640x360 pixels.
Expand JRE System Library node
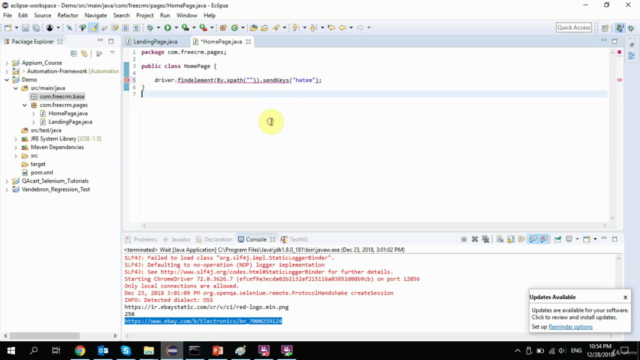[x=16, y=139]
